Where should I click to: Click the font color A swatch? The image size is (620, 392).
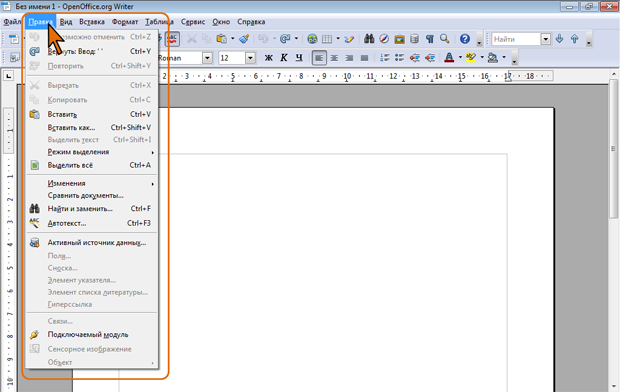point(449,58)
